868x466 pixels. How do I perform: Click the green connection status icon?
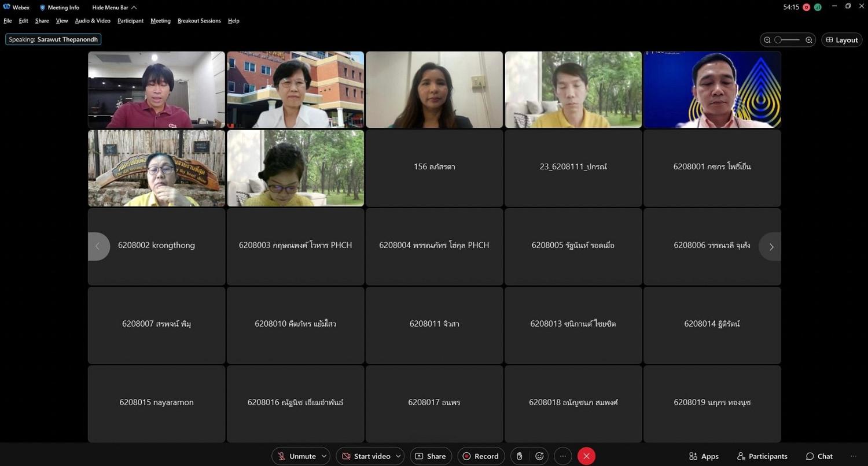point(818,8)
